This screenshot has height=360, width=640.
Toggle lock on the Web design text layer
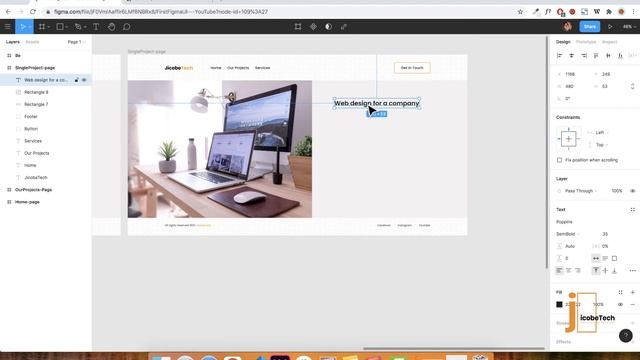(76, 80)
